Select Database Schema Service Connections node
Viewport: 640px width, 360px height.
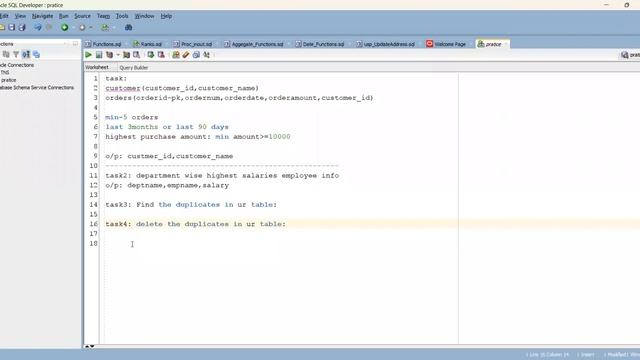[37, 87]
